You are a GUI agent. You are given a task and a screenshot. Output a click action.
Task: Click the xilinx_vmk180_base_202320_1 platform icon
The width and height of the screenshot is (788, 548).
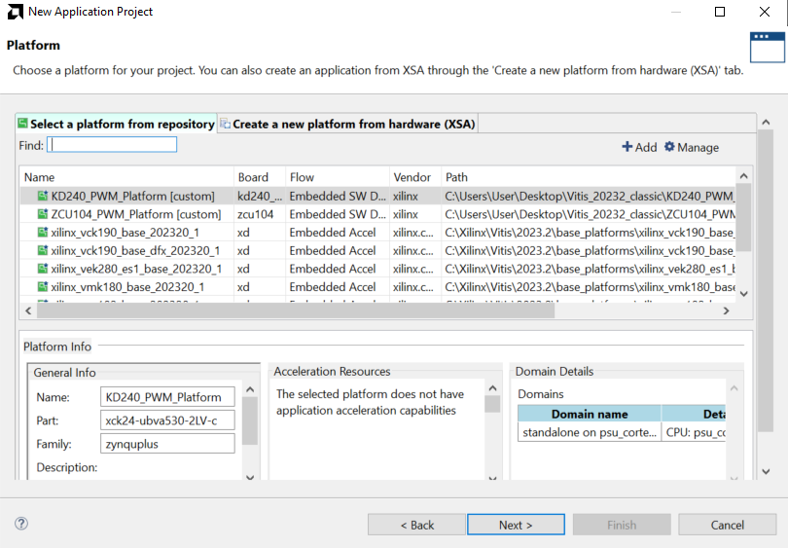pos(43,287)
